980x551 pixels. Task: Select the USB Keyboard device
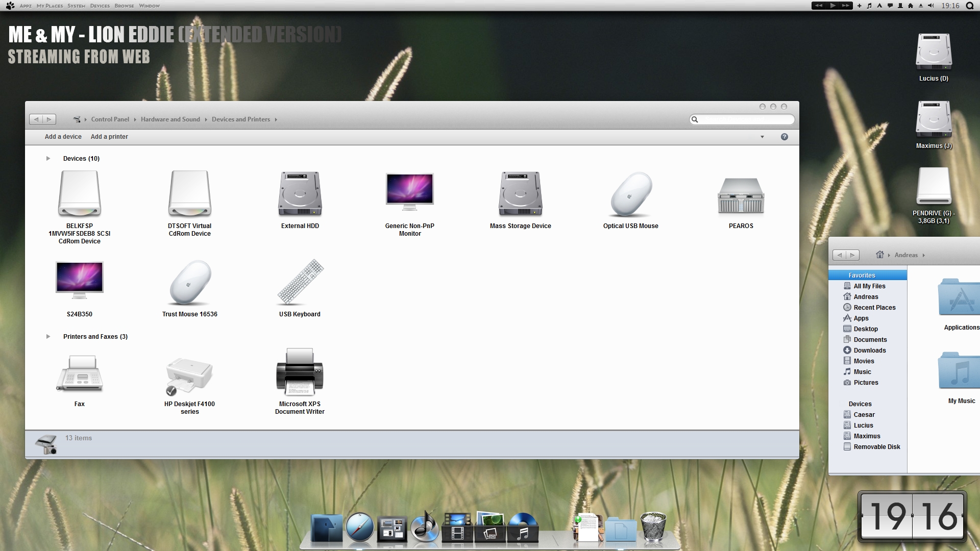click(300, 282)
